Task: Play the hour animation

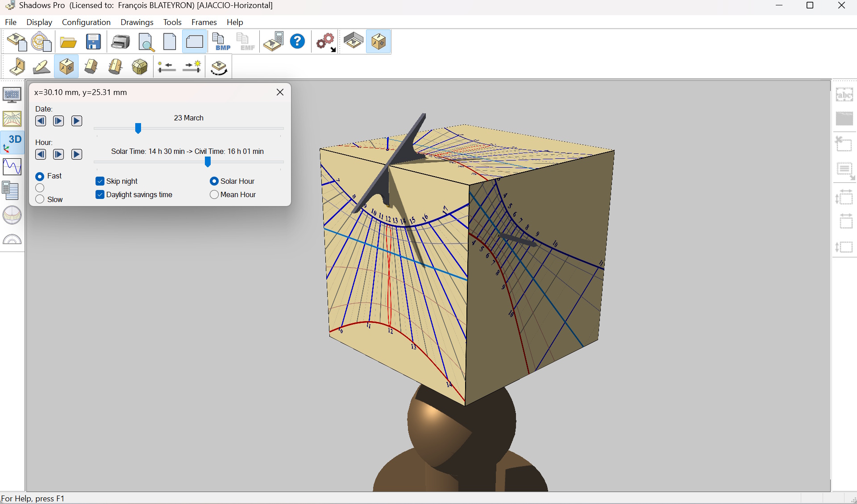Action: pyautogui.click(x=77, y=154)
